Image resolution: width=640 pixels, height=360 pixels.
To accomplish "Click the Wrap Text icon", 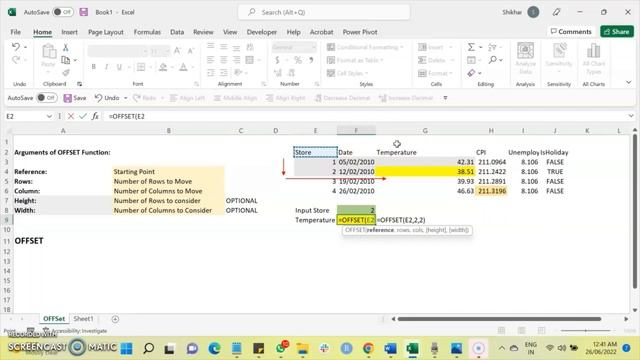I will tap(250, 47).
